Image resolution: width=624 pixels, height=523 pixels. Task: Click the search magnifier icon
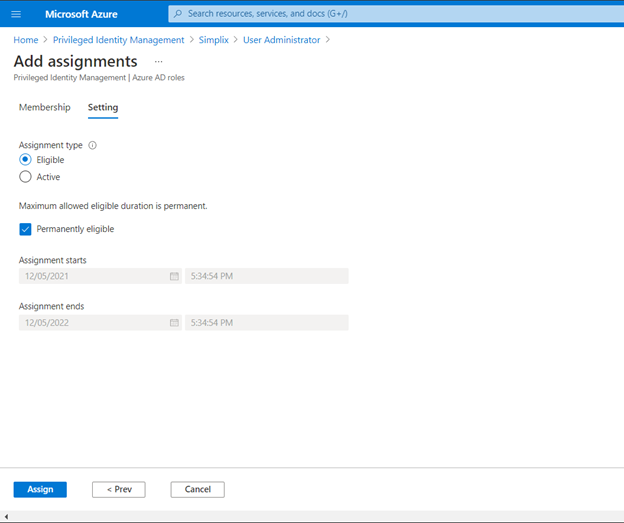(x=178, y=14)
